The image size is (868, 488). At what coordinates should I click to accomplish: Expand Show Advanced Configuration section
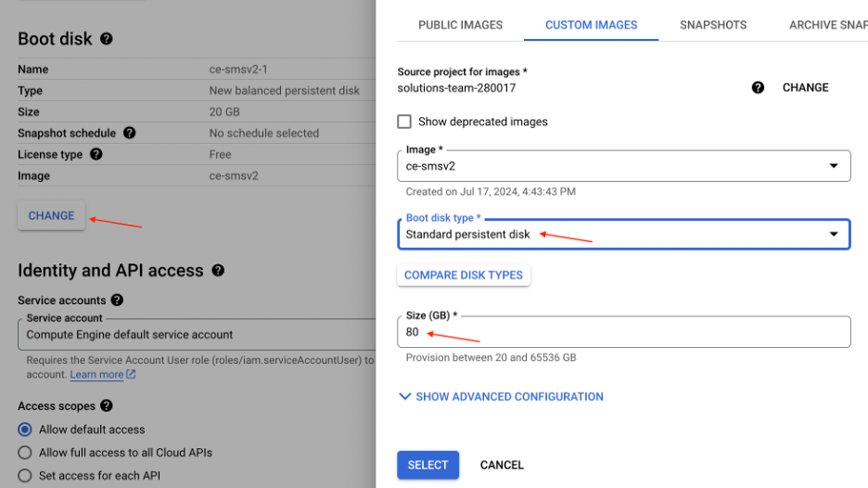pos(501,396)
